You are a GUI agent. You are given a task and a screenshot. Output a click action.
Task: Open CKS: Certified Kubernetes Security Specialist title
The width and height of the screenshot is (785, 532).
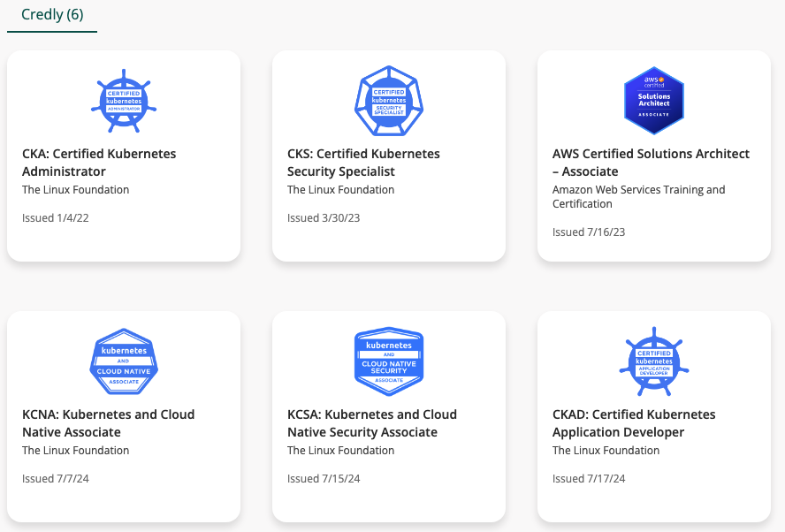tap(363, 162)
